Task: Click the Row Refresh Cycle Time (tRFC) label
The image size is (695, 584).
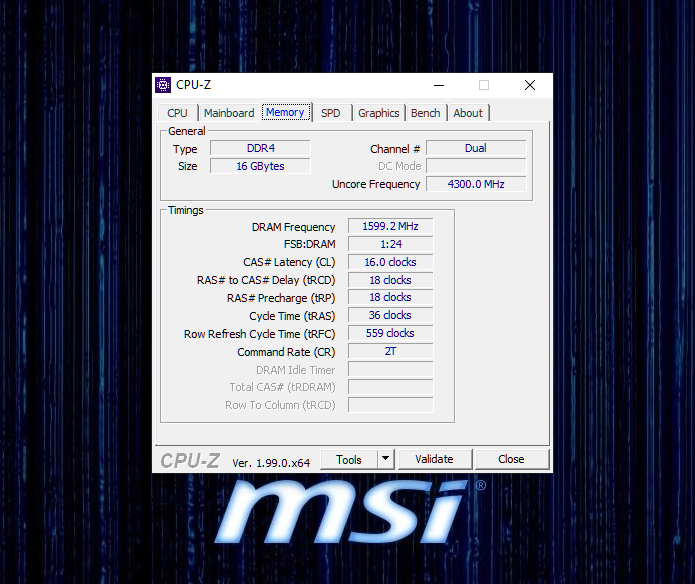Action: click(x=260, y=334)
